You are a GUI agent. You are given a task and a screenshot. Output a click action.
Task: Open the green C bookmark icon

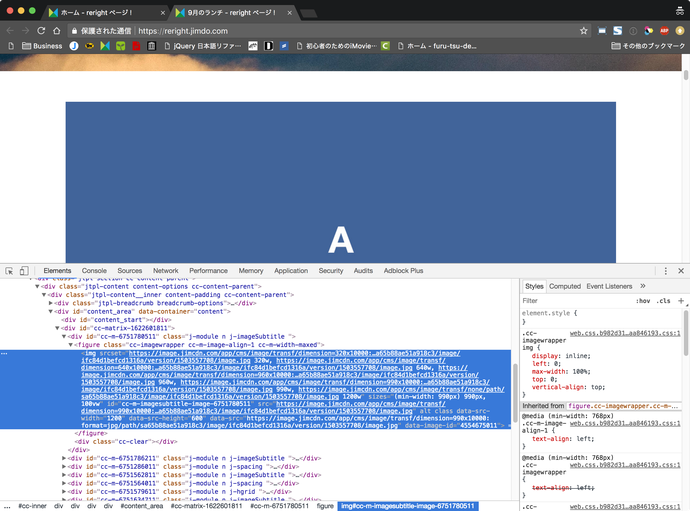click(x=385, y=46)
